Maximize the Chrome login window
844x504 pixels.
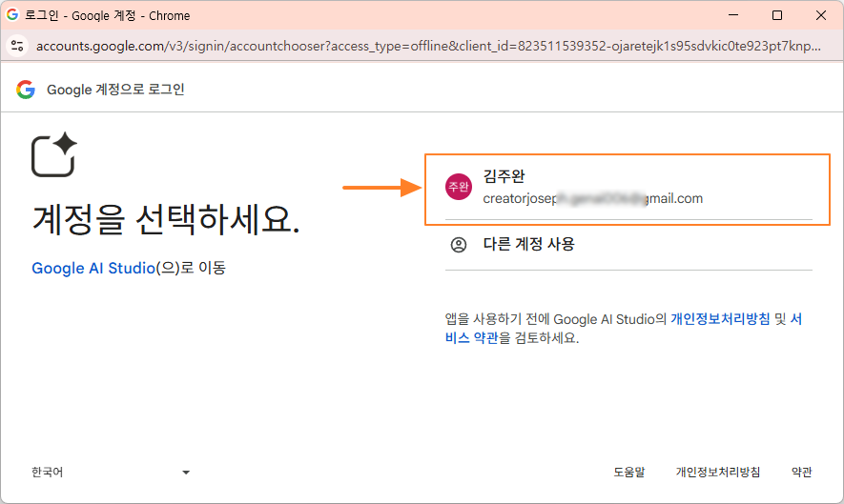[777, 15]
